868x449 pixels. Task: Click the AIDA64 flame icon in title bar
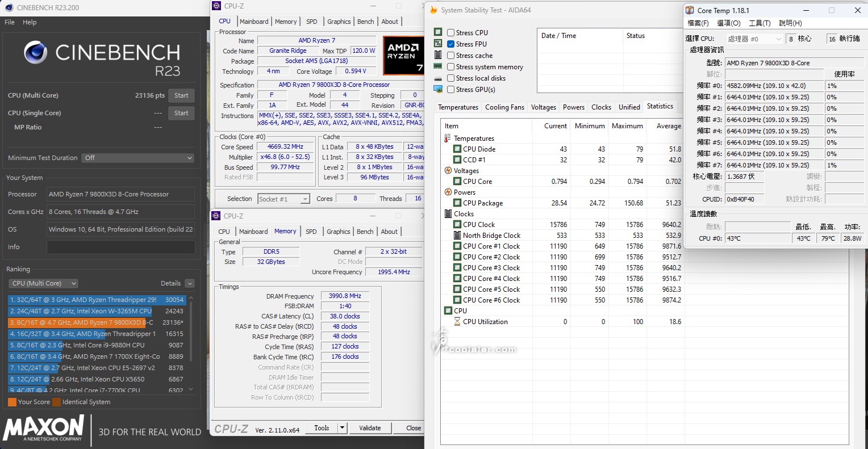433,10
